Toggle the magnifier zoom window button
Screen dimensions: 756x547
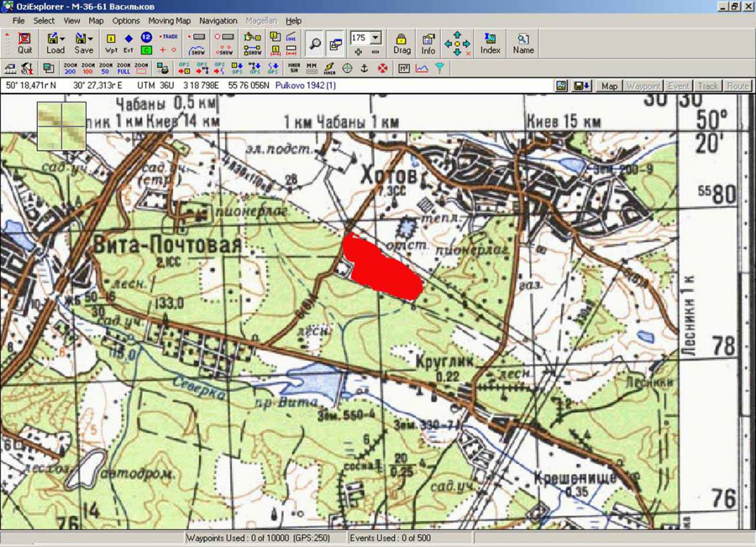pyautogui.click(x=315, y=44)
